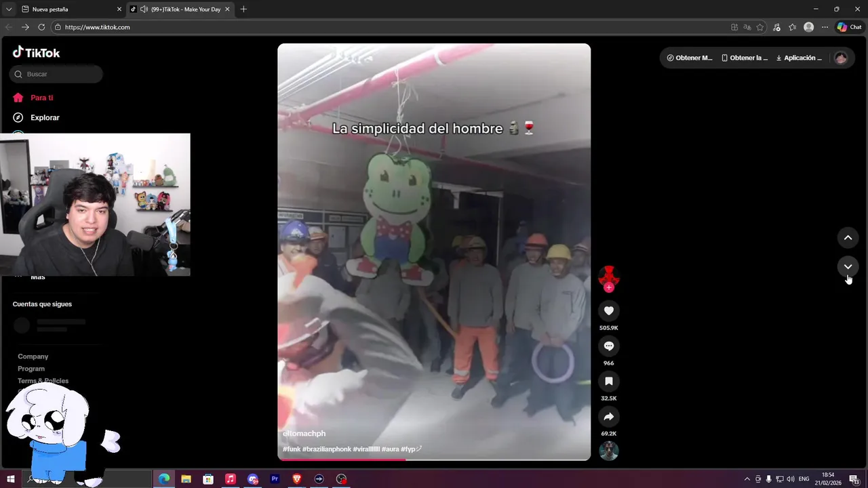Screen dimensions: 868x488
Task: Open the notification center icon
Action: click(854, 479)
